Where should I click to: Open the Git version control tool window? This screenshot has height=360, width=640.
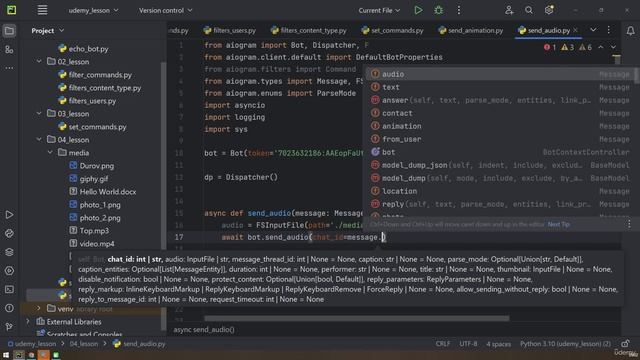click(x=9, y=327)
